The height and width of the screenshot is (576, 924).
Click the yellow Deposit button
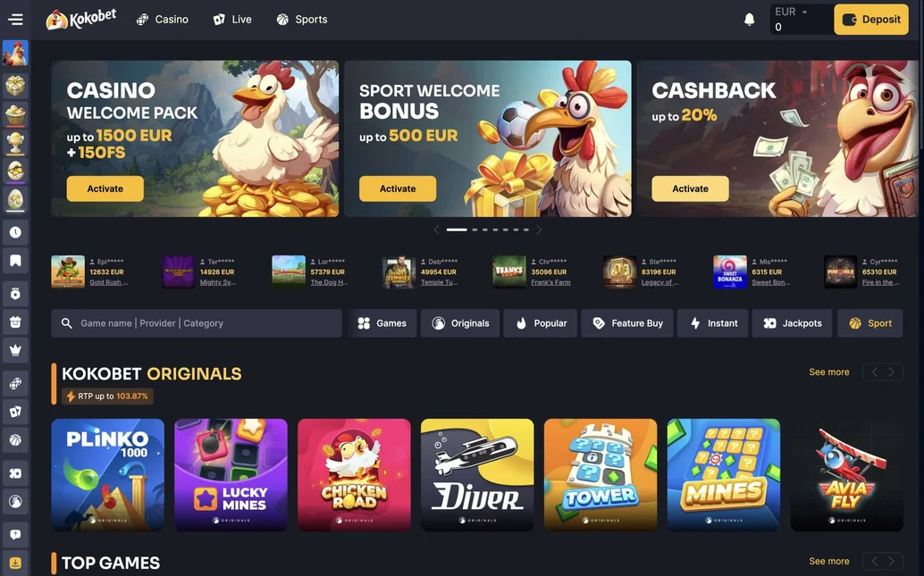871,20
